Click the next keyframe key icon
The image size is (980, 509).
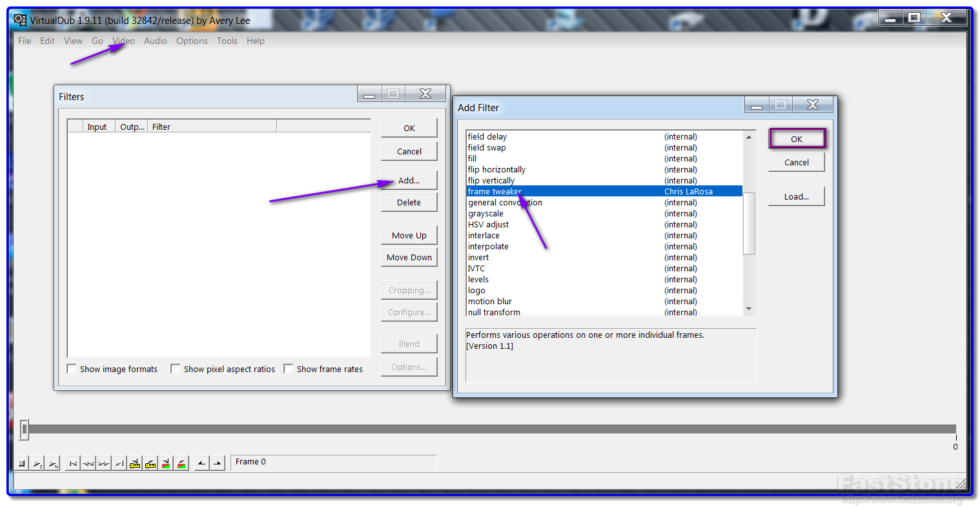150,463
